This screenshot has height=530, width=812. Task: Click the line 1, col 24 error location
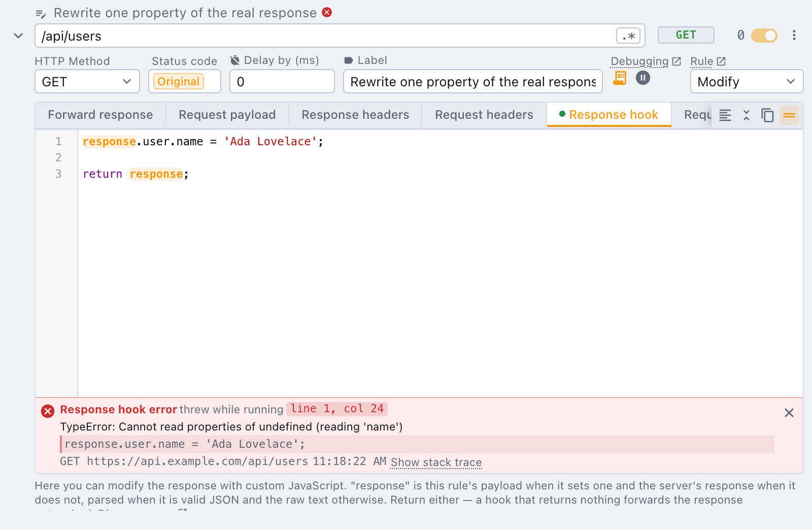click(337, 409)
